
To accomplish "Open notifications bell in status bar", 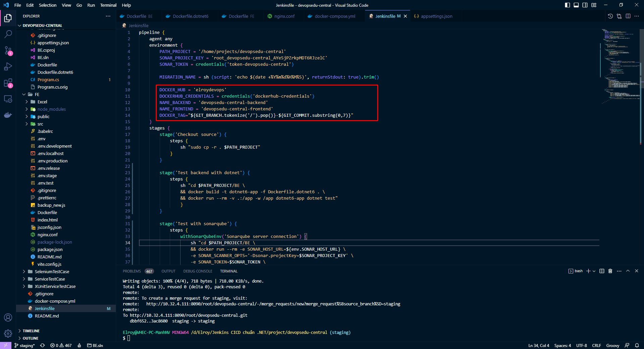I will (637, 345).
